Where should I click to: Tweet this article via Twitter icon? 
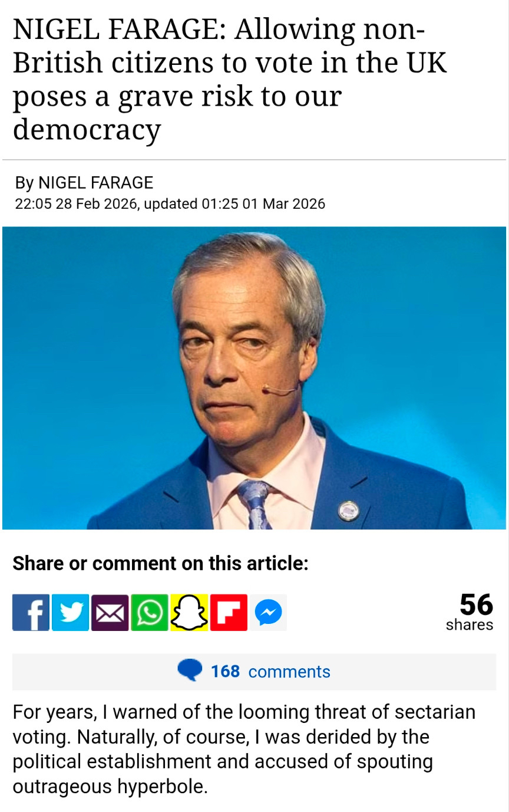coord(71,613)
